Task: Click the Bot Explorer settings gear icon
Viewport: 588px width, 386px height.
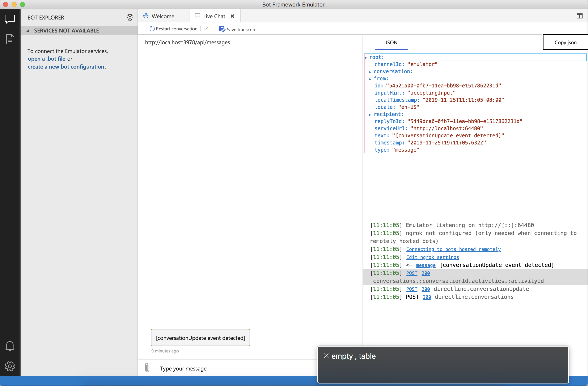Action: [130, 17]
